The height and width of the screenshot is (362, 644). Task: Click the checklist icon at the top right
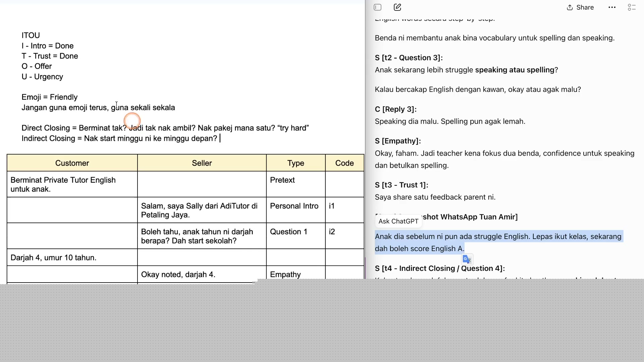coord(632,7)
